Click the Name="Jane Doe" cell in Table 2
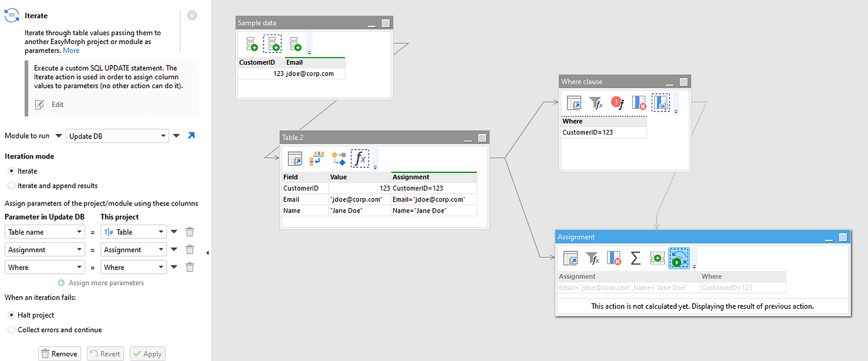The width and height of the screenshot is (868, 361). click(433, 211)
